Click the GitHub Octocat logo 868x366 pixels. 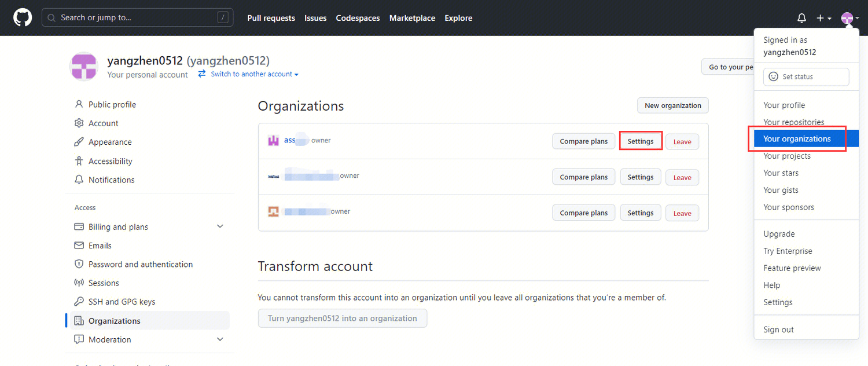tap(23, 17)
